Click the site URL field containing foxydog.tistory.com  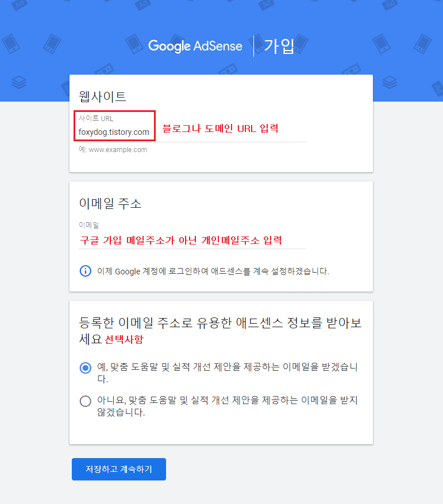[192, 132]
